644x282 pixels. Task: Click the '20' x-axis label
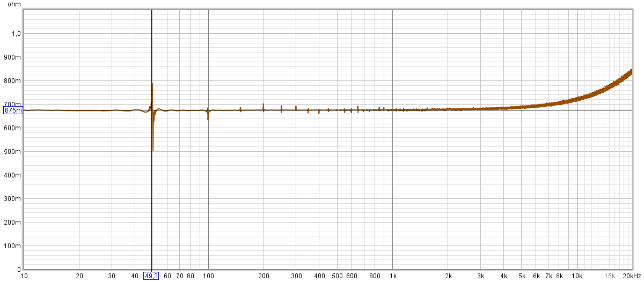(x=79, y=276)
